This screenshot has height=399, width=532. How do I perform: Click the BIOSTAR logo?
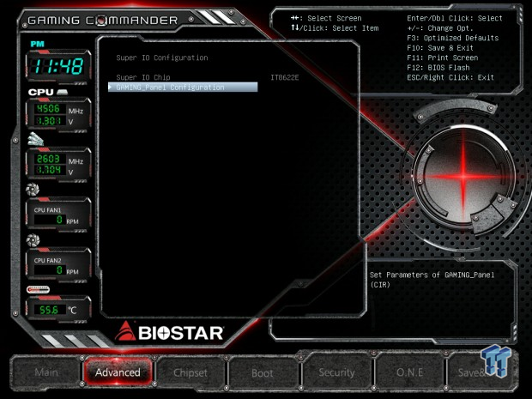pos(169,331)
